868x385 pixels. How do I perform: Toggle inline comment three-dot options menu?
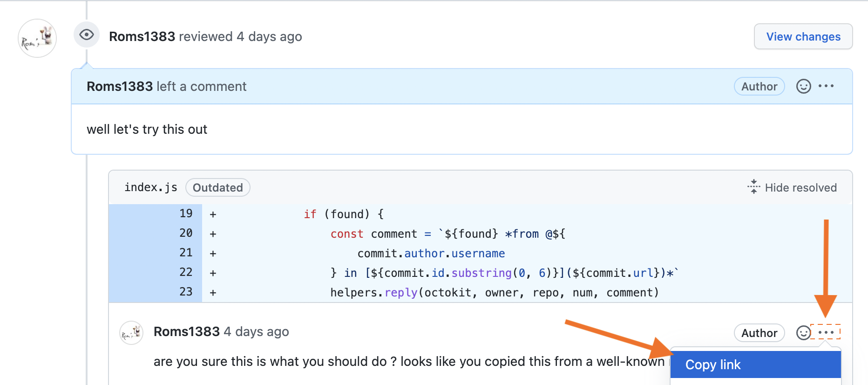pos(826,332)
